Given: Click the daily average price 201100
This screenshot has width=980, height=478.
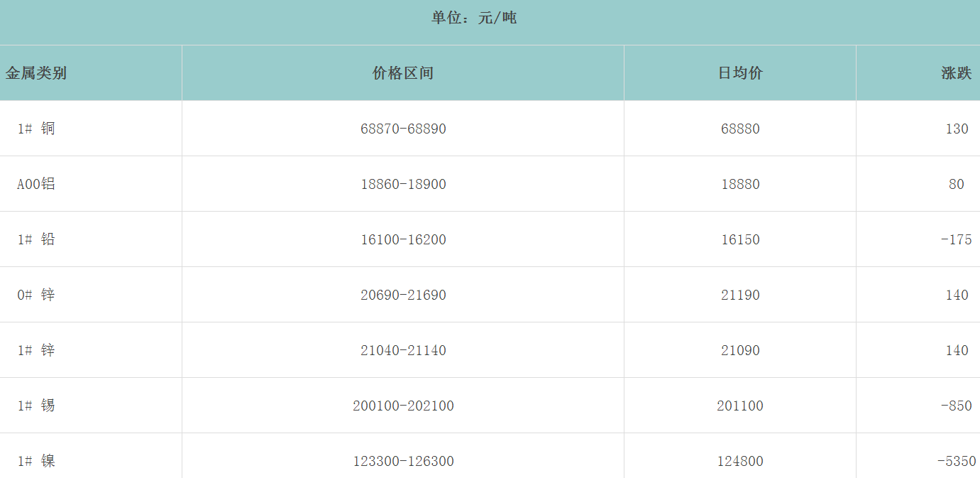Looking at the screenshot, I should pyautogui.click(x=740, y=406).
